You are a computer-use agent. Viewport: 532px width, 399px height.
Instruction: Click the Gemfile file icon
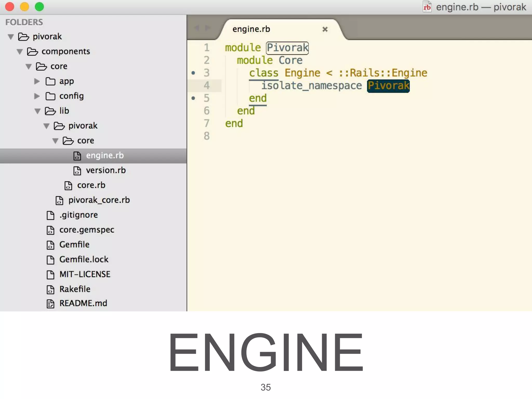coord(50,245)
